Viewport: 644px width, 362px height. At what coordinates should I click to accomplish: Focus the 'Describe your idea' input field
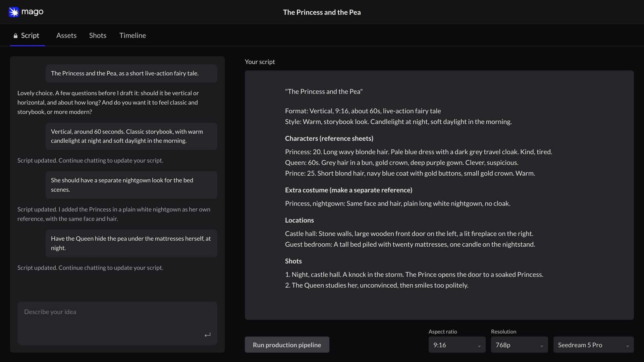coord(117,323)
